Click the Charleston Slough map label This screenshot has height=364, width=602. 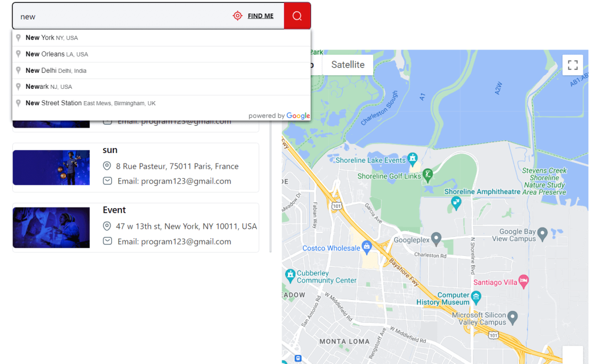coord(379,108)
